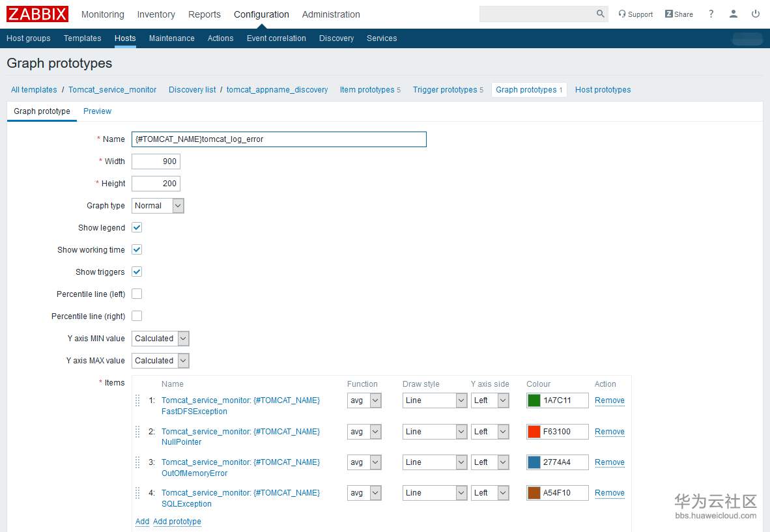Screen dimensions: 770x532
Task: Open the Administration menu
Action: (331, 14)
